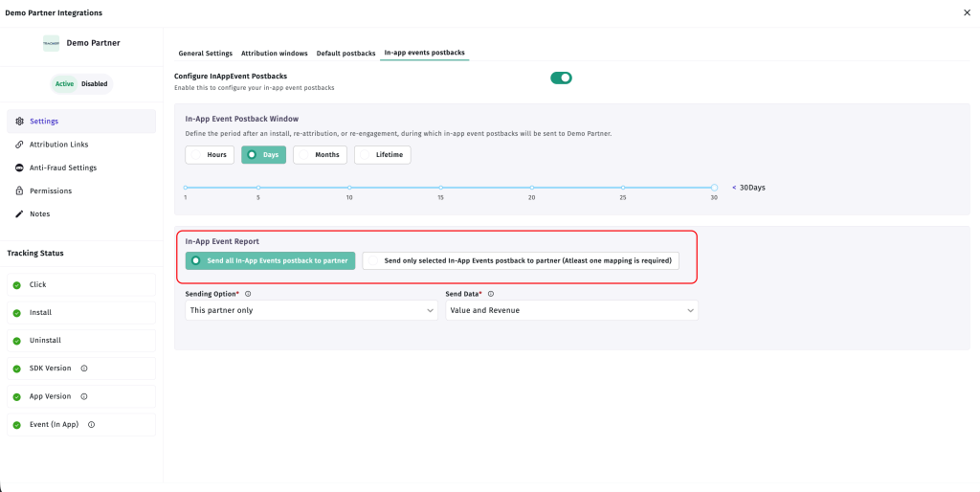Open the Sending Option dropdown
Screen dimensions: 980x492
coord(311,310)
